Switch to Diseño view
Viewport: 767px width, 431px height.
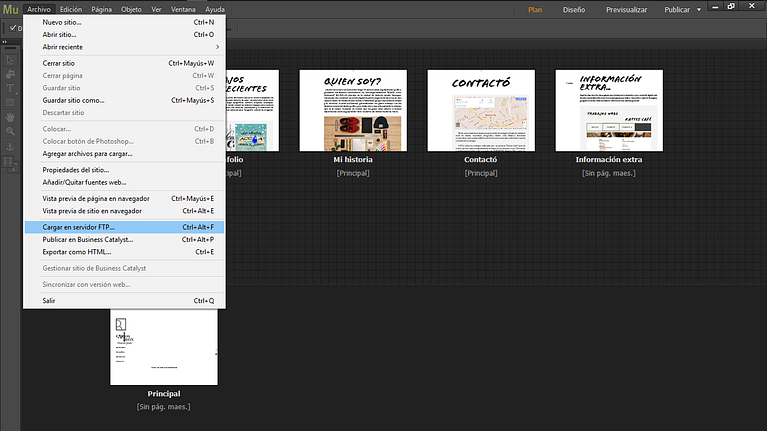(574, 10)
